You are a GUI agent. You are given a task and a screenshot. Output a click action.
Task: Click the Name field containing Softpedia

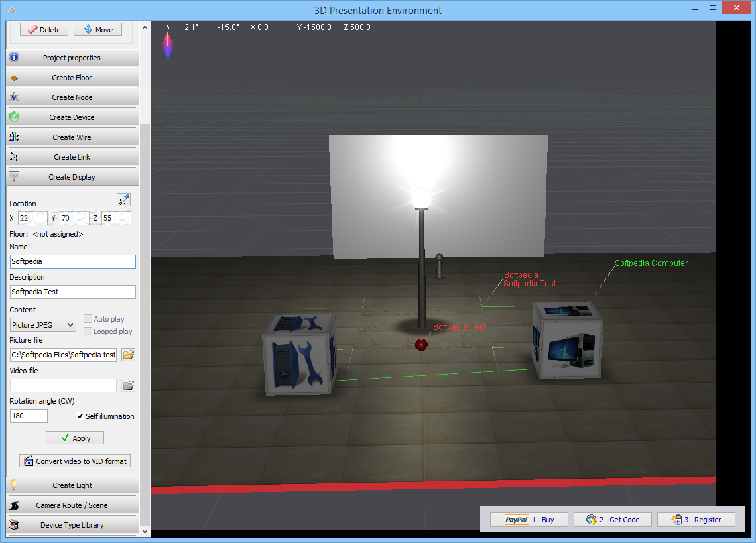[x=73, y=261]
